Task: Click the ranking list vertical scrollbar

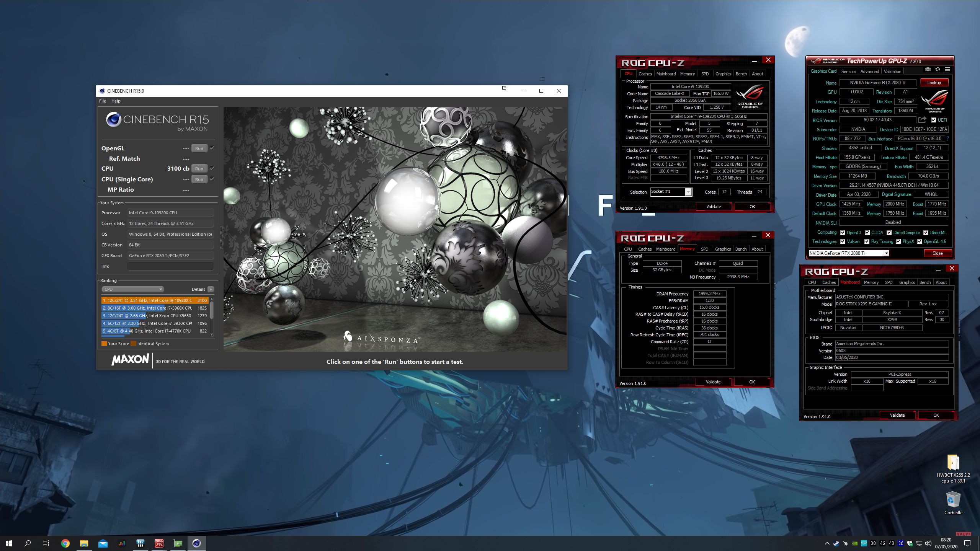Action: (x=212, y=317)
